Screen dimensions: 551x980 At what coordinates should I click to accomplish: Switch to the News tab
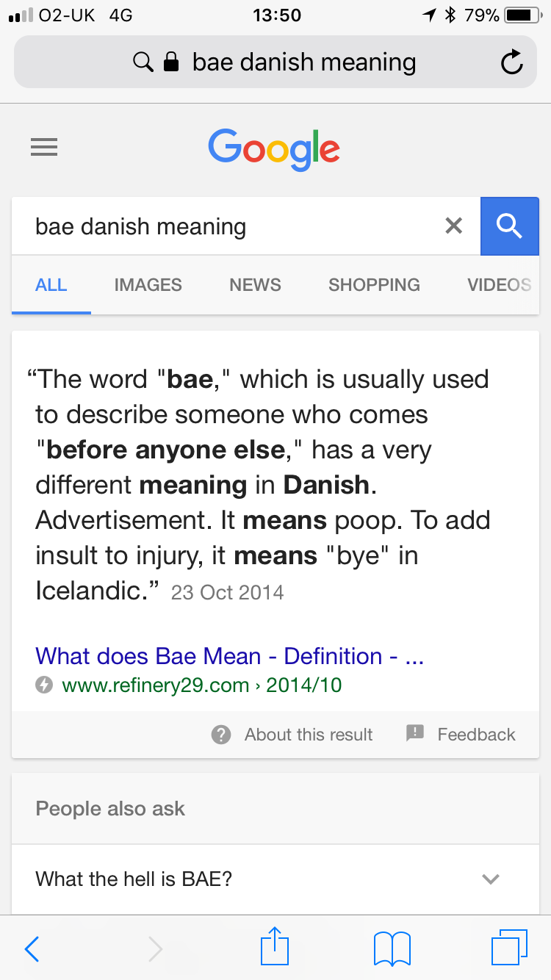point(255,284)
